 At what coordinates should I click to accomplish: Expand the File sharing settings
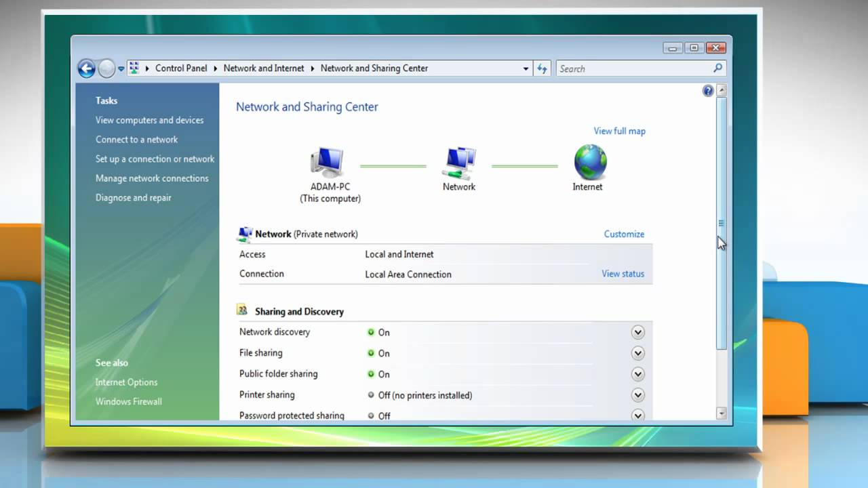(x=637, y=353)
